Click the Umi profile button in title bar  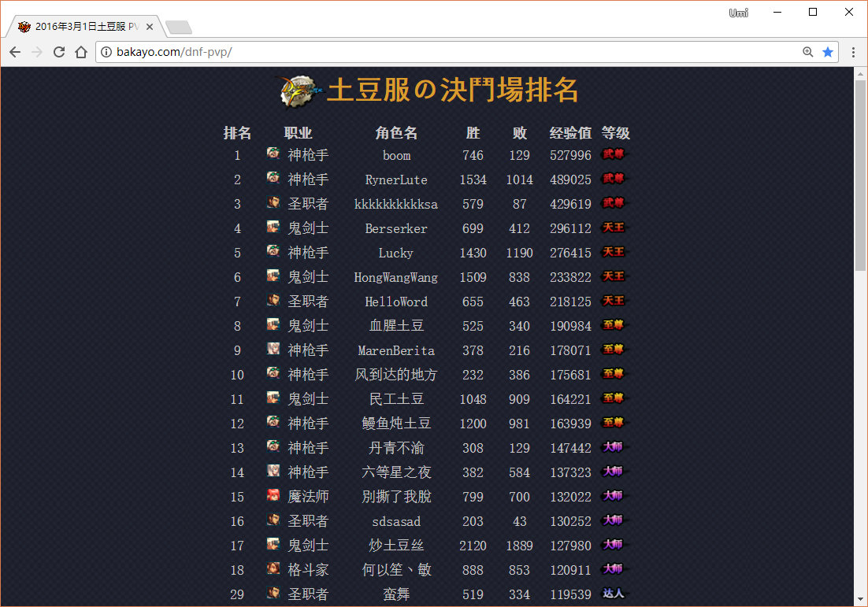click(x=738, y=13)
